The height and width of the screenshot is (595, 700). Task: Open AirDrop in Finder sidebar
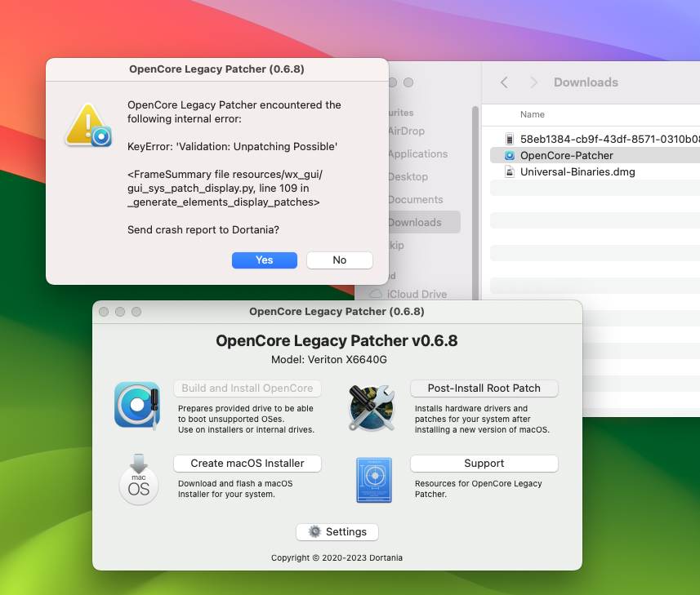pyautogui.click(x=406, y=131)
